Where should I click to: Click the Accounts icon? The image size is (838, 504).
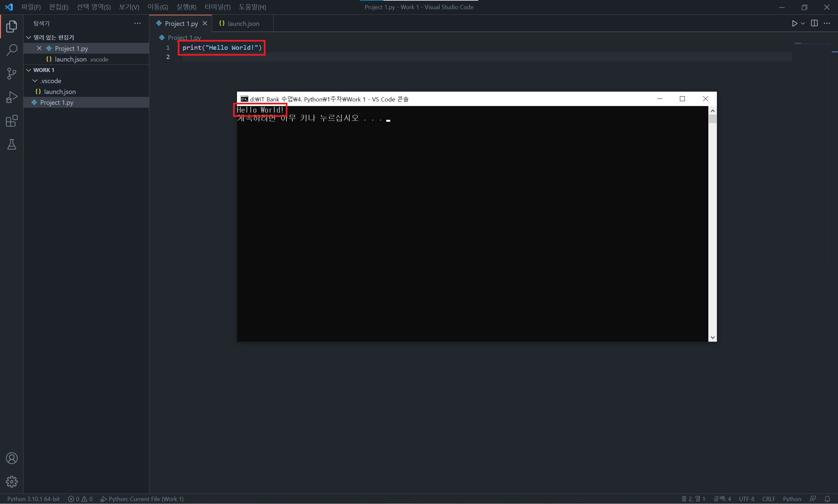[11, 458]
